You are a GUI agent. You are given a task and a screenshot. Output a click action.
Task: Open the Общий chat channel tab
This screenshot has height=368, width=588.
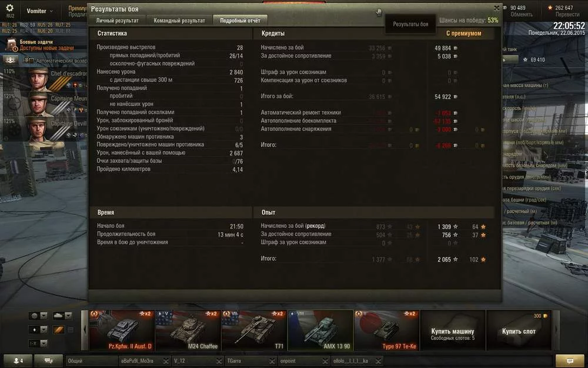91,361
